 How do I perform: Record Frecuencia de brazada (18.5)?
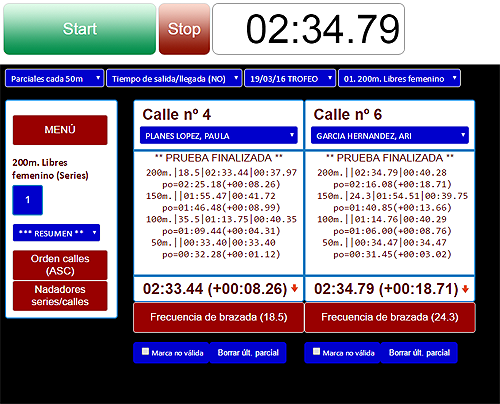click(x=219, y=317)
